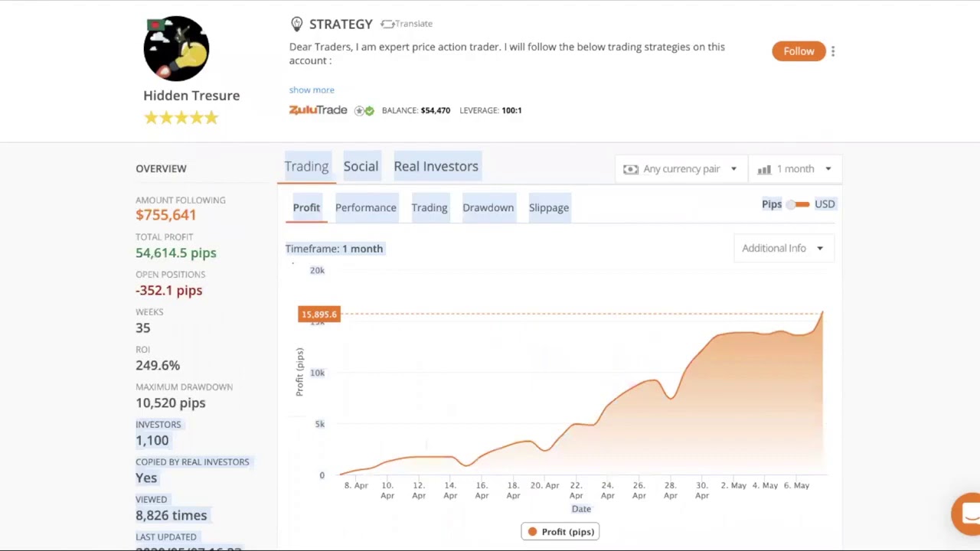Select the Profit sub-tab
This screenshot has height=551, width=980.
306,207
